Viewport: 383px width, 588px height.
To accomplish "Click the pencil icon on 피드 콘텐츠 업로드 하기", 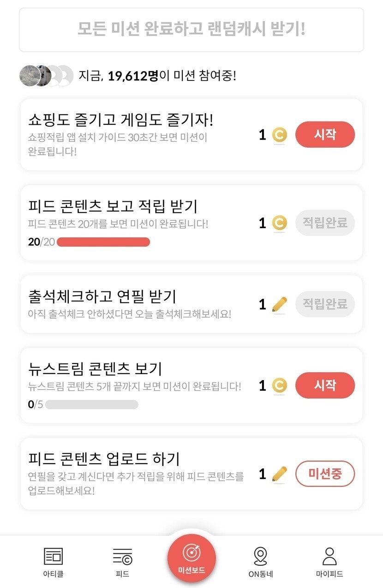I will tap(279, 474).
